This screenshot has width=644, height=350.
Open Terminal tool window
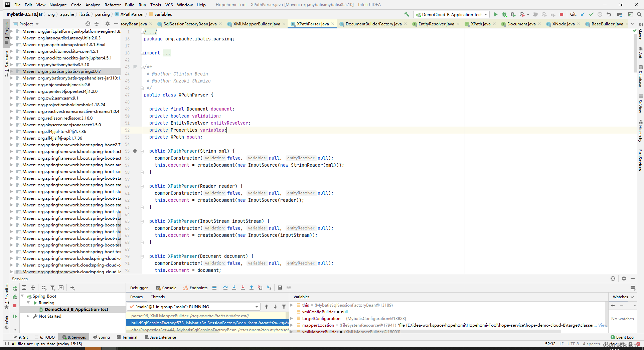click(x=127, y=337)
